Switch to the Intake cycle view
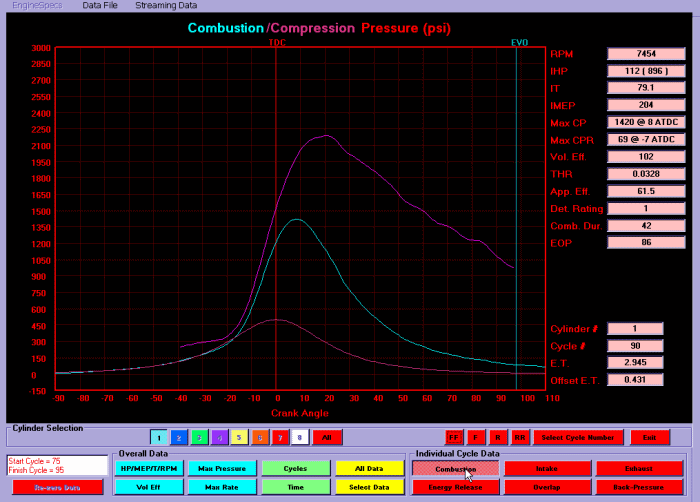The height and width of the screenshot is (502, 700). tap(546, 468)
